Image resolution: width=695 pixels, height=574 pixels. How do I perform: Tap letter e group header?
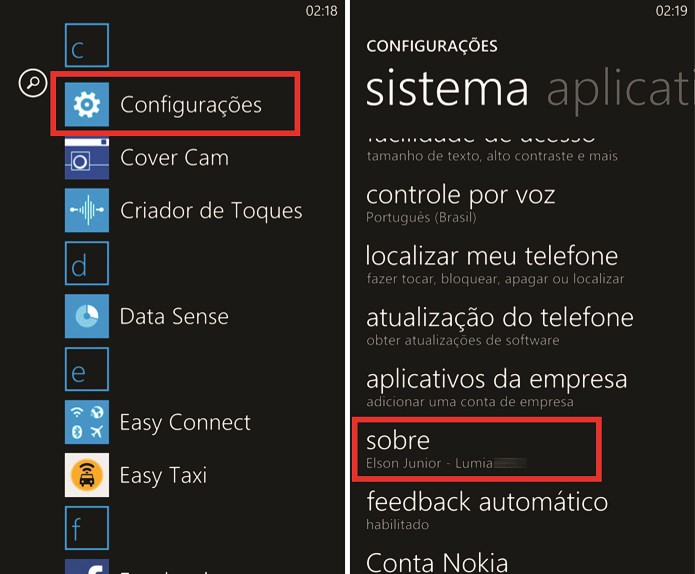click(x=87, y=370)
